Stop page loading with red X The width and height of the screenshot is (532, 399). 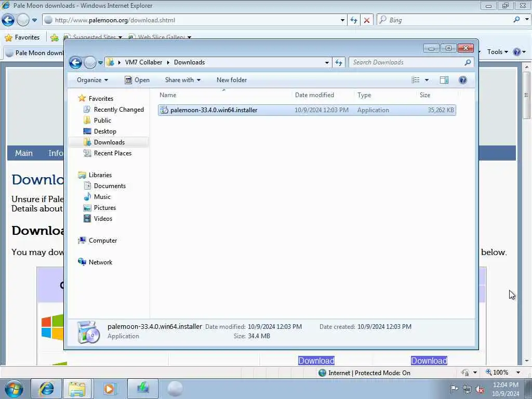(x=366, y=20)
